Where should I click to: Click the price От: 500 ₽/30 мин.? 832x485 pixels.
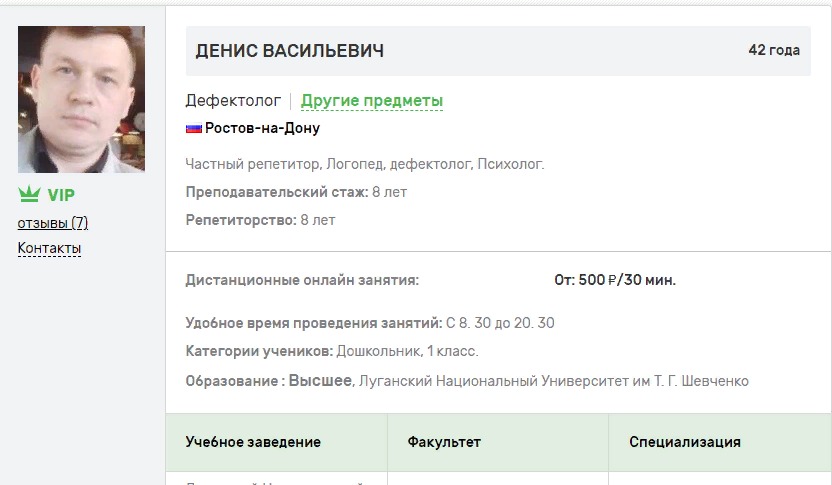(614, 280)
